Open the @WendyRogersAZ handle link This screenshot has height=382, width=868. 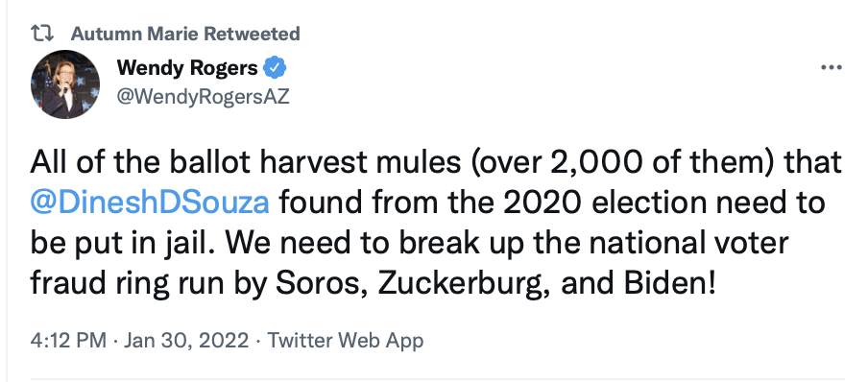(x=204, y=98)
